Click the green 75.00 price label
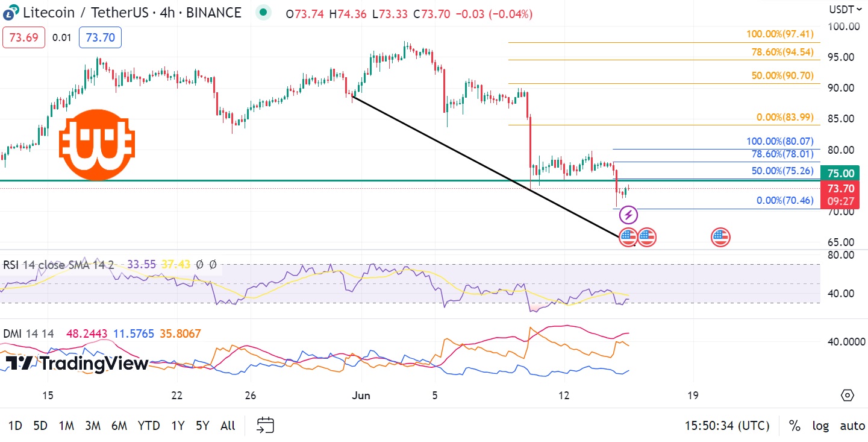The height and width of the screenshot is (442, 868). (x=841, y=173)
